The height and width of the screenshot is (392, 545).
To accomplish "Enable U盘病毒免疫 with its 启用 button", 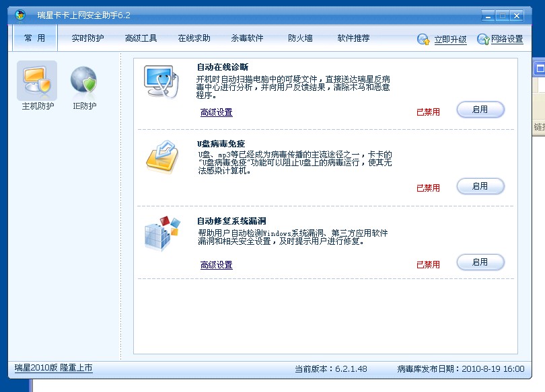I will (480, 186).
